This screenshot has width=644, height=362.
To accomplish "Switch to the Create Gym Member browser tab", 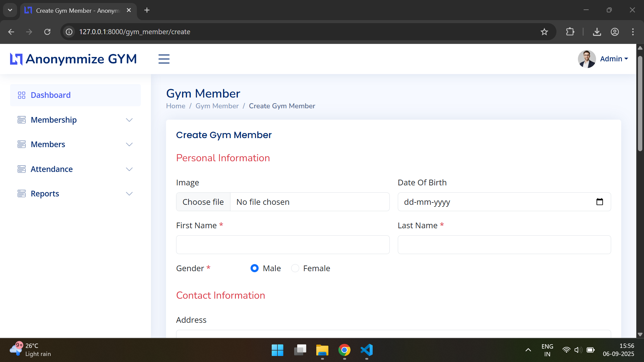I will click(x=78, y=11).
